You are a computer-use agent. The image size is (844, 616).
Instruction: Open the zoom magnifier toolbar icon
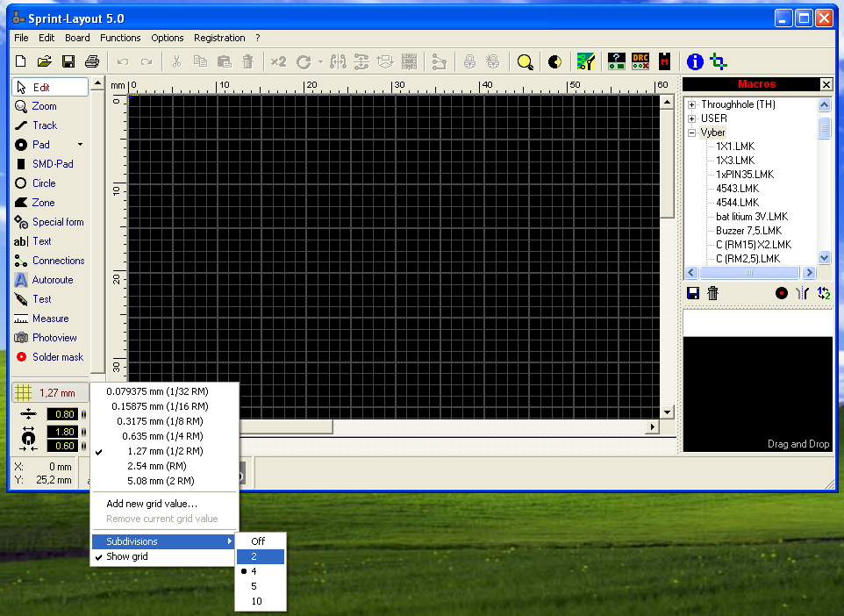pyautogui.click(x=525, y=62)
